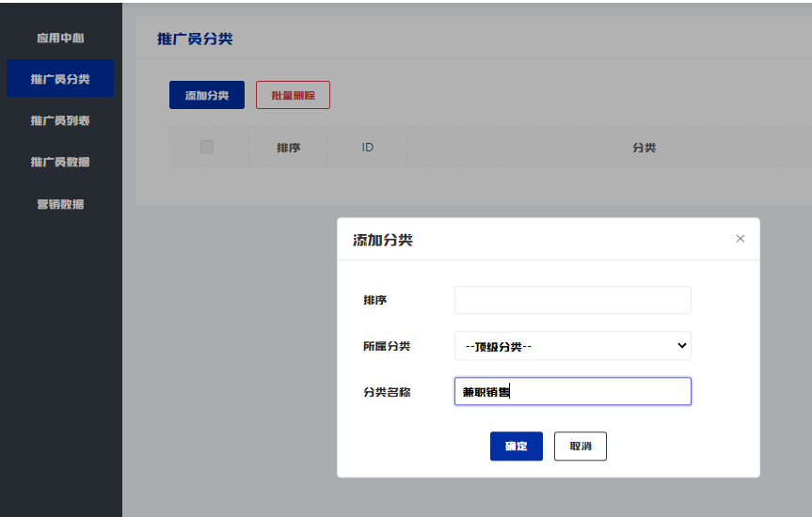
Task: Cancel the dialog via 取消 button
Action: (x=581, y=446)
